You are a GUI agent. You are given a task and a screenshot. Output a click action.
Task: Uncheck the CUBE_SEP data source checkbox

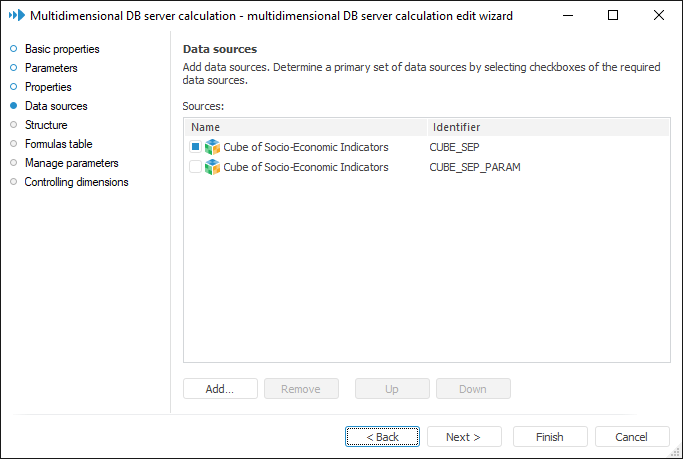[195, 147]
